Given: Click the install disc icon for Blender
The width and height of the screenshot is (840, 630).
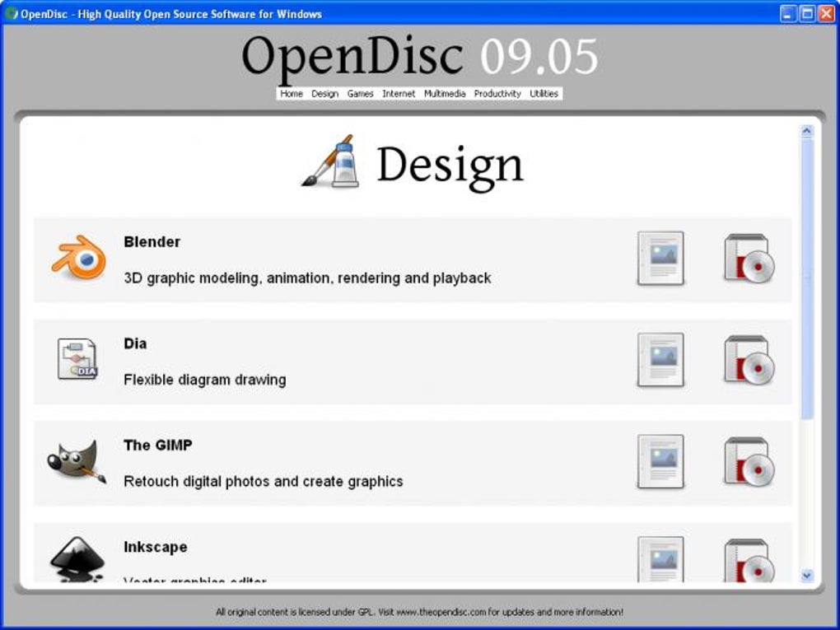Looking at the screenshot, I should point(748,259).
